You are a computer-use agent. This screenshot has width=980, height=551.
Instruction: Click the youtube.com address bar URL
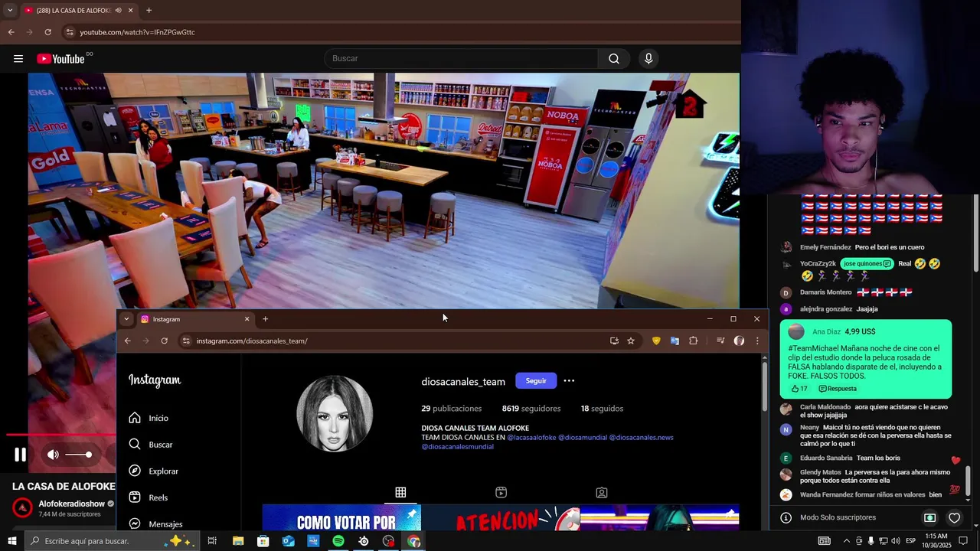tap(138, 32)
